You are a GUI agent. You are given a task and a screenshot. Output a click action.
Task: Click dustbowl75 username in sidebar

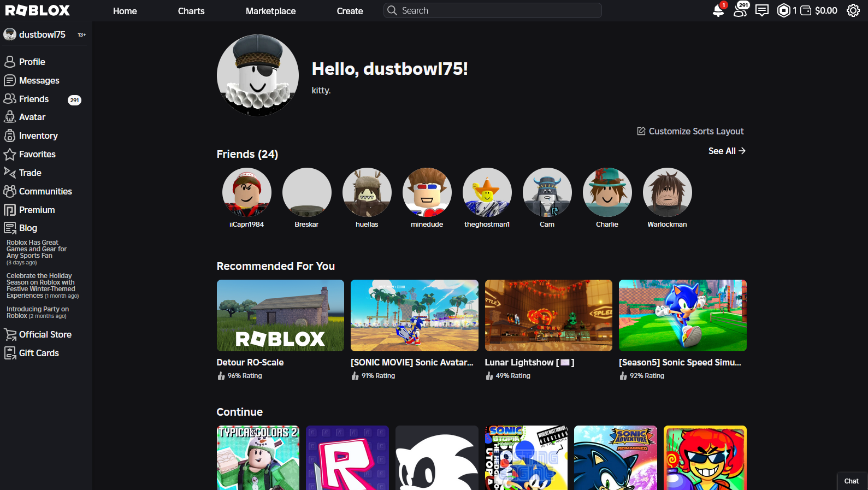click(x=42, y=34)
